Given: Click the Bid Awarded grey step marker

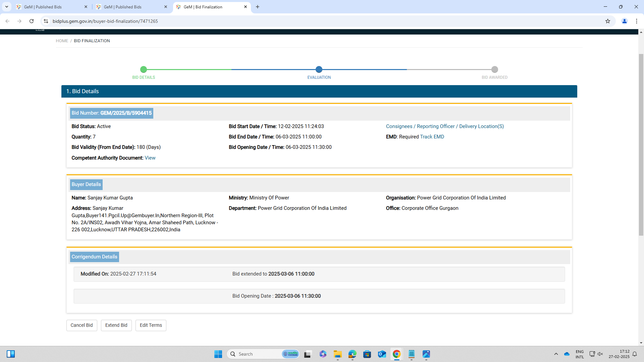Looking at the screenshot, I should [x=495, y=69].
